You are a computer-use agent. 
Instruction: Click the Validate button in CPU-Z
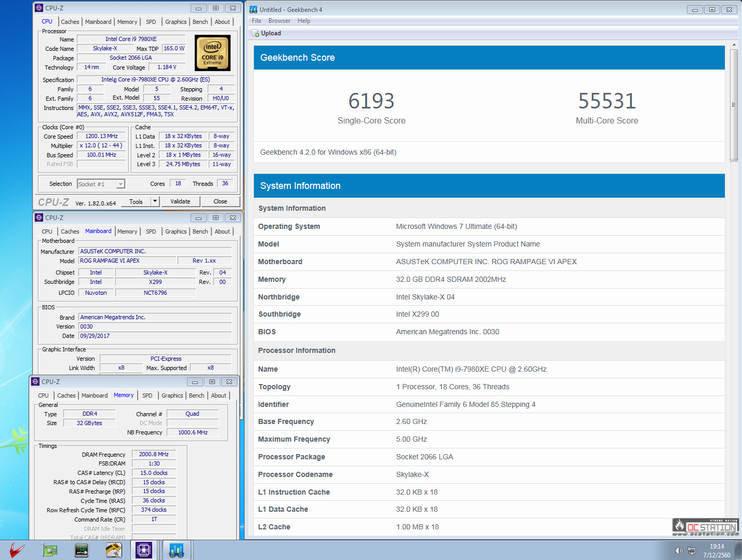(x=180, y=201)
